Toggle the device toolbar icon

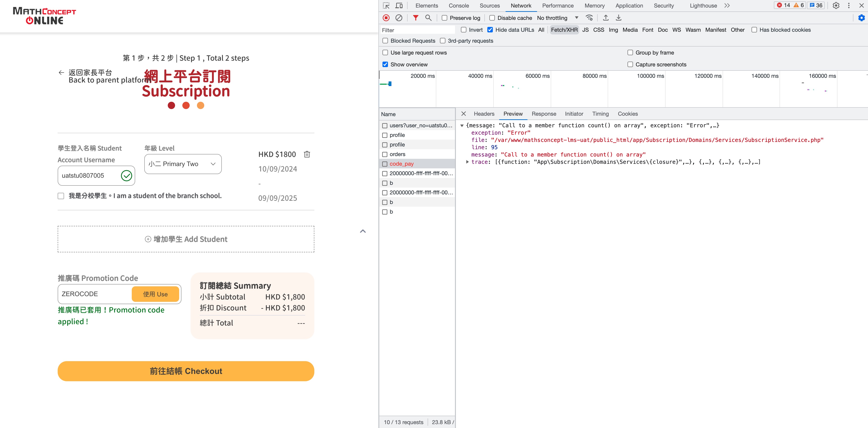coord(399,6)
